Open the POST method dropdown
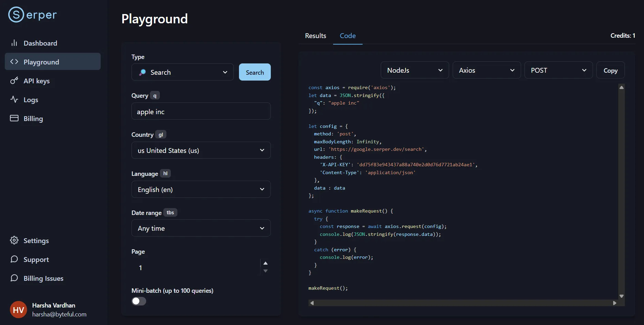Screen dimensions: 644x325 tap(558, 70)
